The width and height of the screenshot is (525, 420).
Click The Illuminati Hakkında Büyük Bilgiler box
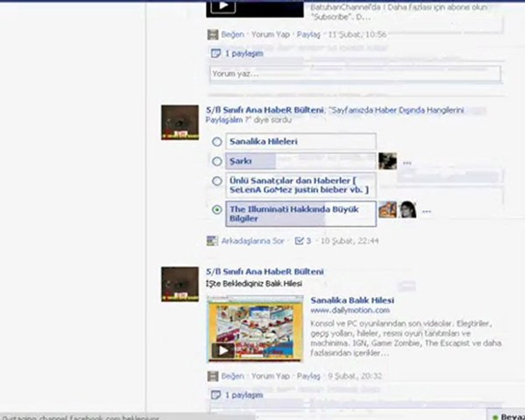[x=300, y=213]
